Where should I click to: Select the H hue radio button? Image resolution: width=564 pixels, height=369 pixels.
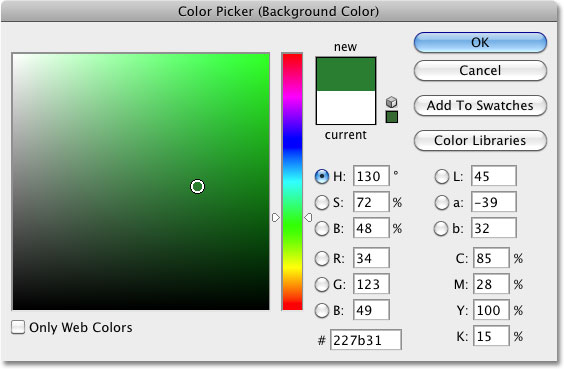coord(322,177)
